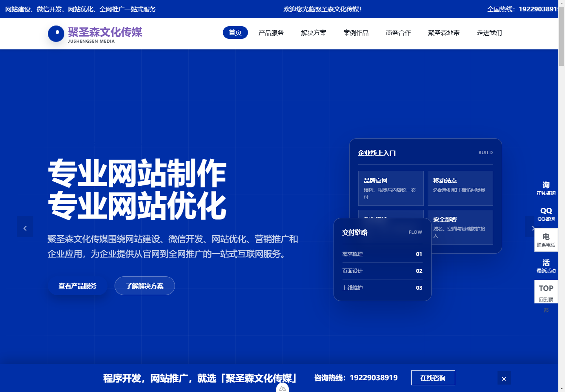Open 案例作品 navigation item

click(356, 33)
